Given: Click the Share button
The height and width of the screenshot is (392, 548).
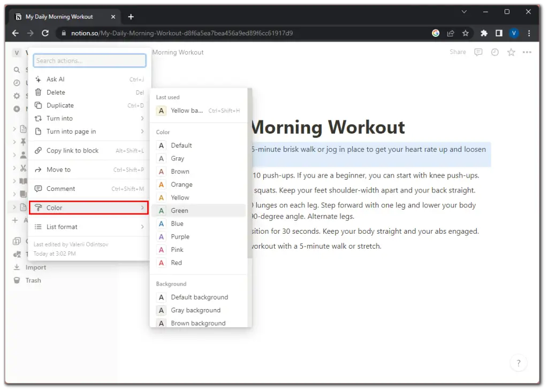Looking at the screenshot, I should 458,52.
